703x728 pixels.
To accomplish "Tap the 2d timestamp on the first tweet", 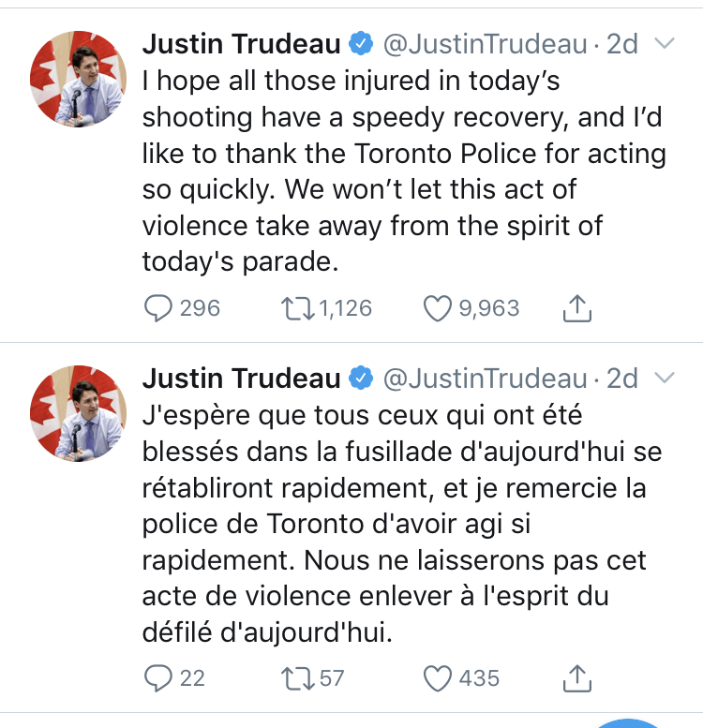I will click(621, 44).
